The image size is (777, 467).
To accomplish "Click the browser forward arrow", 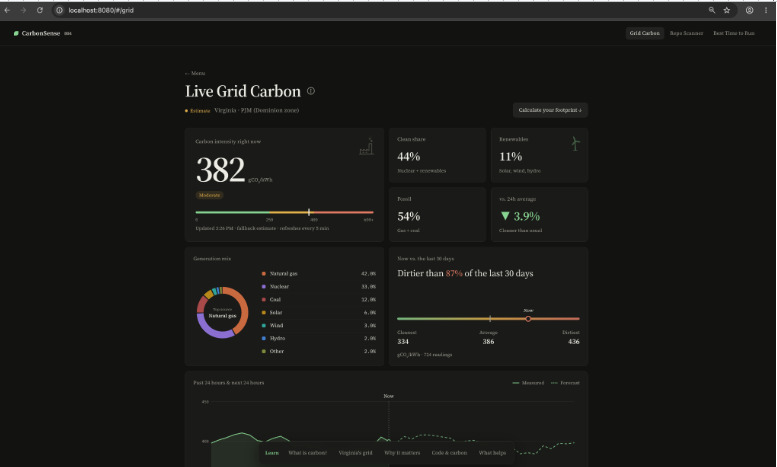I will pyautogui.click(x=23, y=10).
